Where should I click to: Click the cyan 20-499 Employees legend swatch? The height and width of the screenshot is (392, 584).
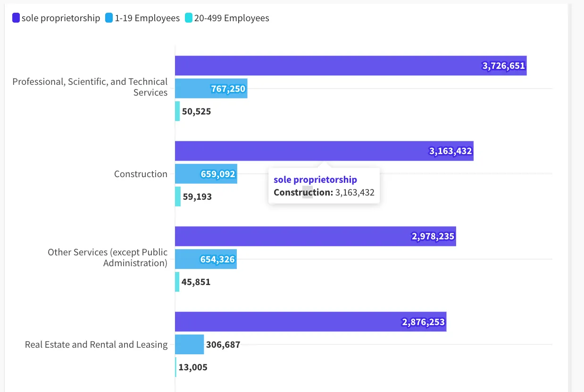[189, 18]
